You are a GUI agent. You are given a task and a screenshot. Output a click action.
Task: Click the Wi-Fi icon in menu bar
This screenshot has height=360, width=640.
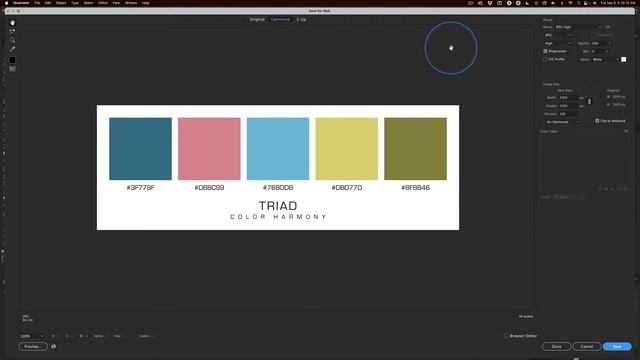(x=570, y=3)
